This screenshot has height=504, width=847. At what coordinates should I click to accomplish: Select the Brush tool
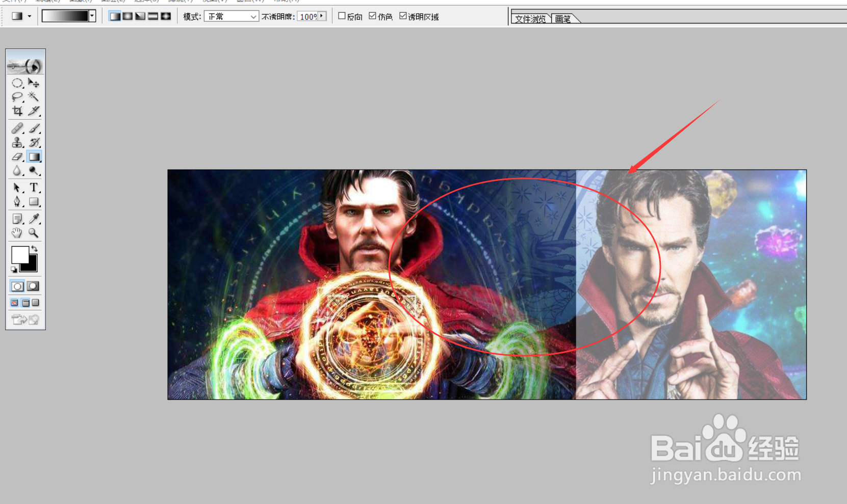click(x=34, y=128)
